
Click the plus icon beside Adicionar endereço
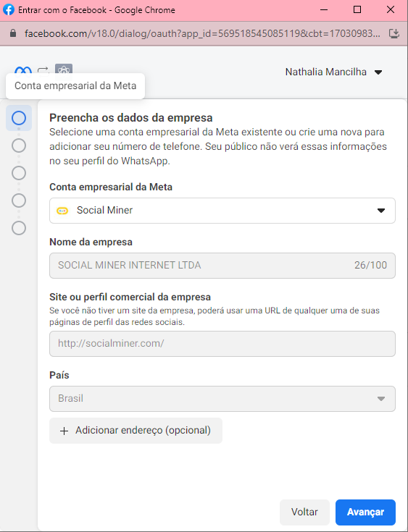[64, 431]
